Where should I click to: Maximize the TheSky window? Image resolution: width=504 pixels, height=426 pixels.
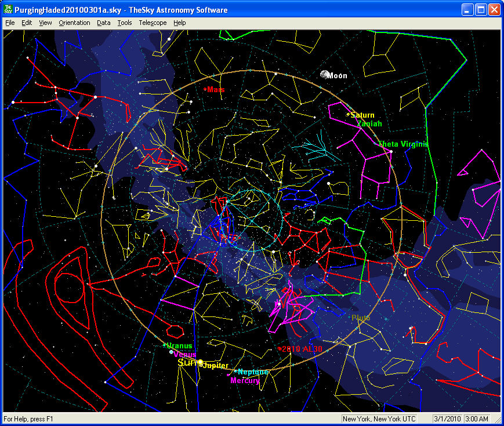[x=481, y=10]
